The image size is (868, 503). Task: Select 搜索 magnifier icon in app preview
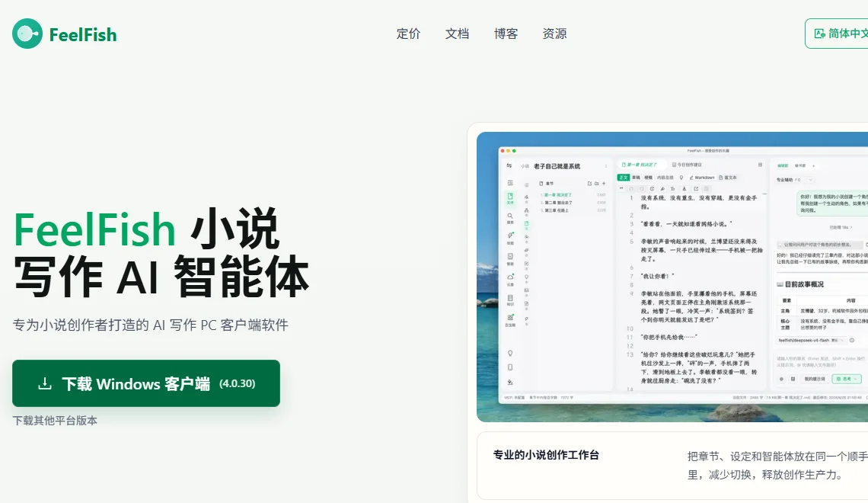point(510,218)
